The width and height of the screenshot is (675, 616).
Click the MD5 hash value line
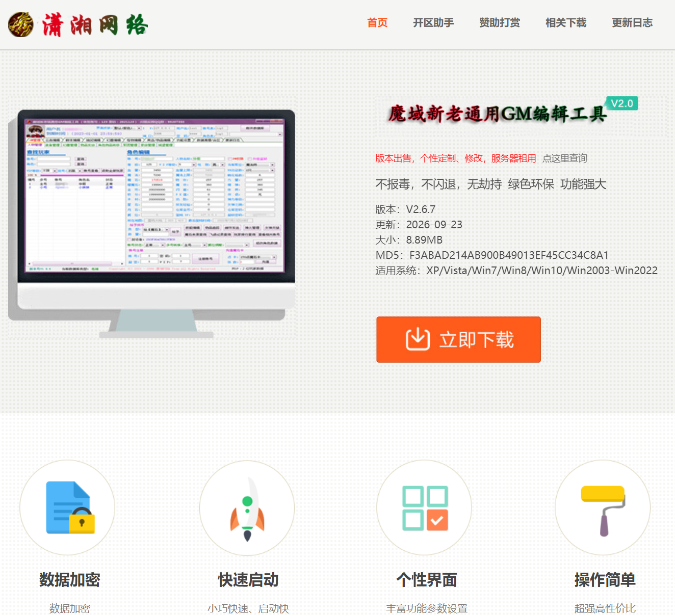(492, 255)
